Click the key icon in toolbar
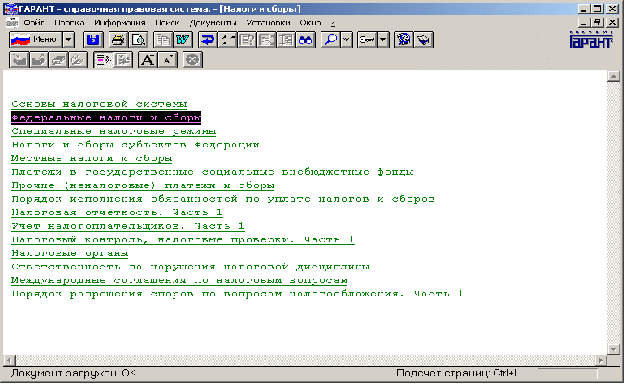 coord(367,40)
